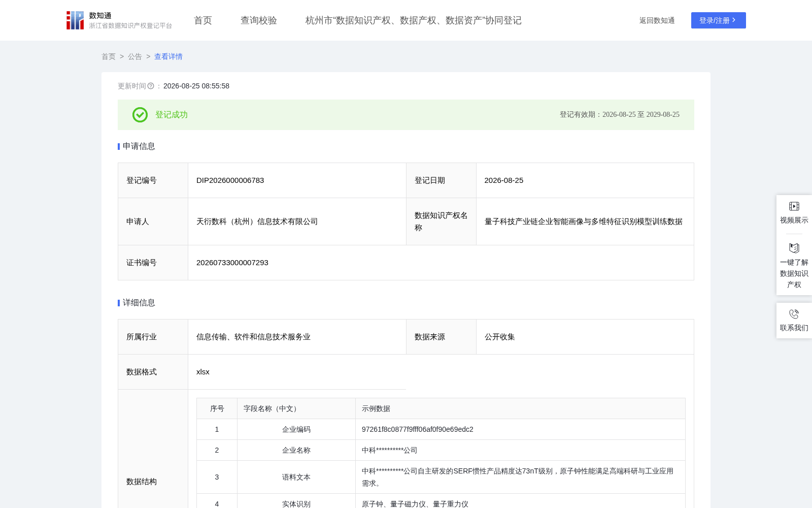The image size is (812, 508).
Task: Open 杭州市协同登记 menu item
Action: (414, 20)
